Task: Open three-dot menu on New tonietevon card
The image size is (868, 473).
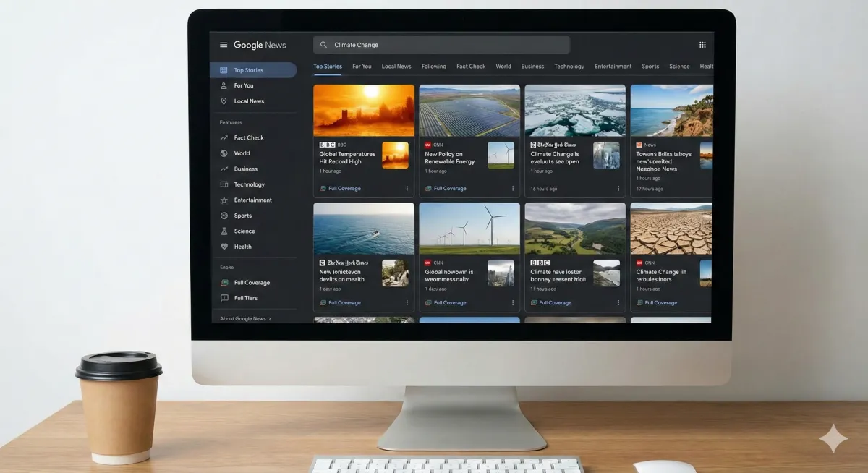Action: click(x=407, y=303)
